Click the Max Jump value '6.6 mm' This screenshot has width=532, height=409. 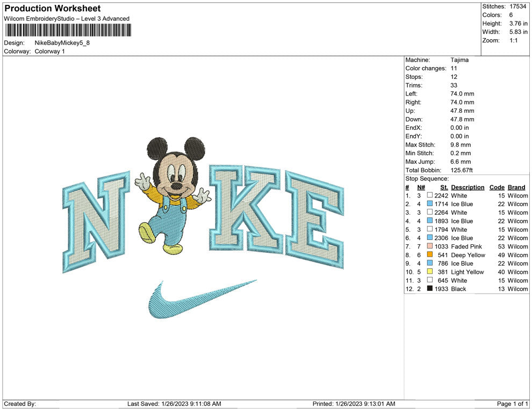click(461, 162)
